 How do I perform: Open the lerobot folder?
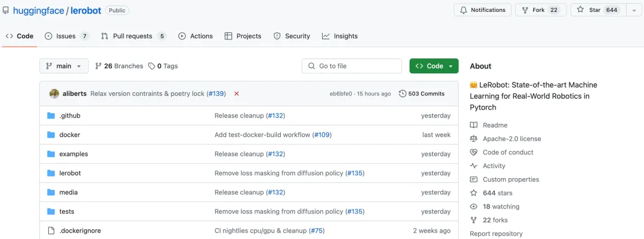[70, 173]
